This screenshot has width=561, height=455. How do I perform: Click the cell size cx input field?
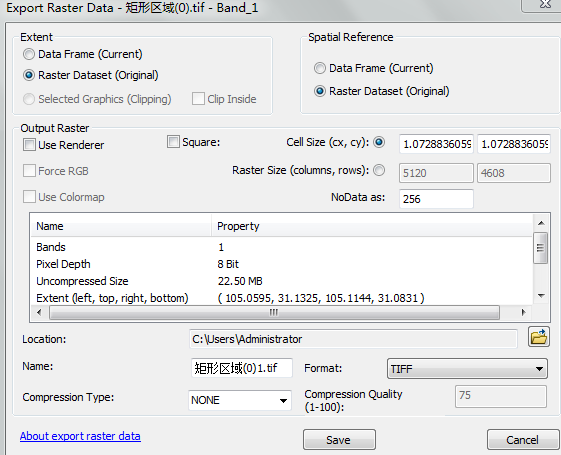(x=436, y=144)
